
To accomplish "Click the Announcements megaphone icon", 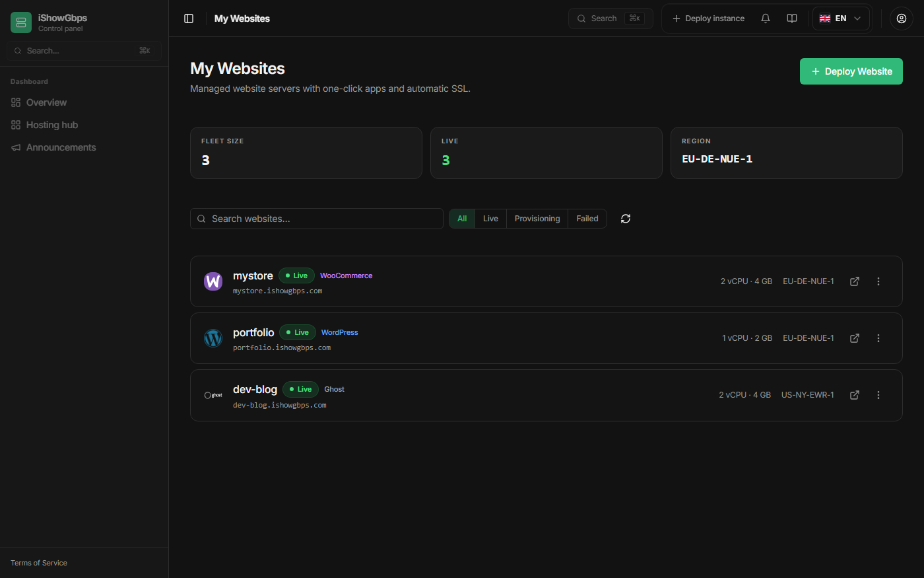I will tap(16, 147).
